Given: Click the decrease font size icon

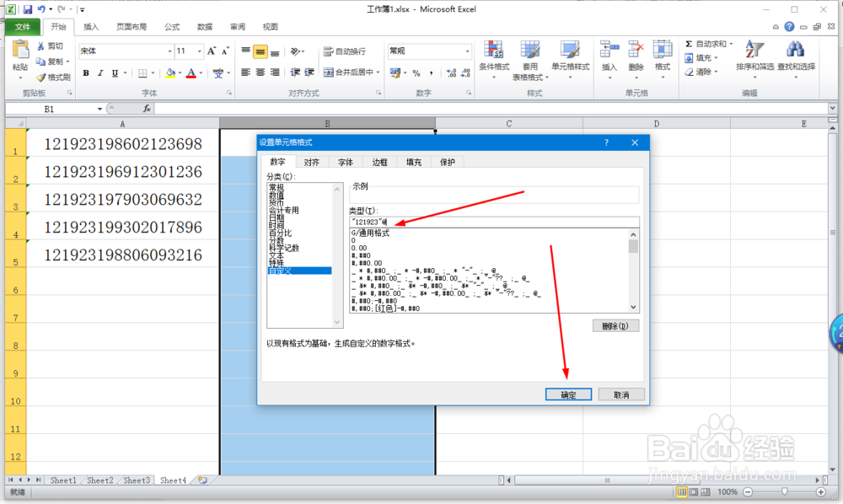Looking at the screenshot, I should point(225,51).
